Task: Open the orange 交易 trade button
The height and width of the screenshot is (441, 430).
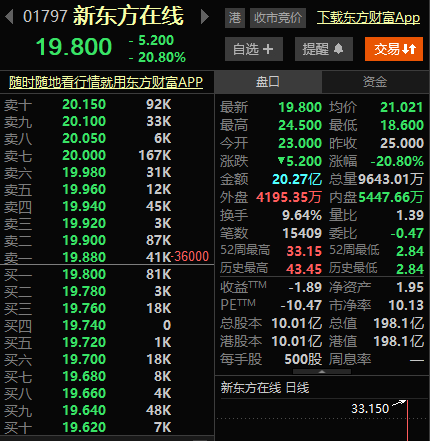Action: point(394,49)
